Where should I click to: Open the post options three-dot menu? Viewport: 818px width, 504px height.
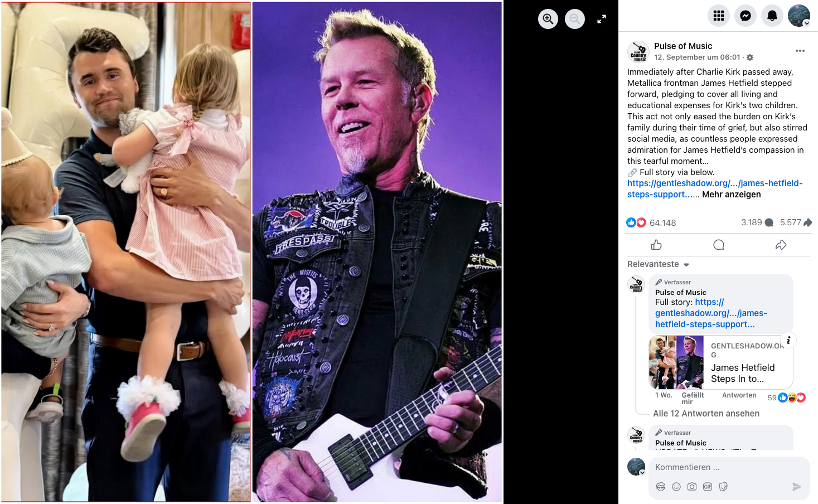(x=800, y=51)
